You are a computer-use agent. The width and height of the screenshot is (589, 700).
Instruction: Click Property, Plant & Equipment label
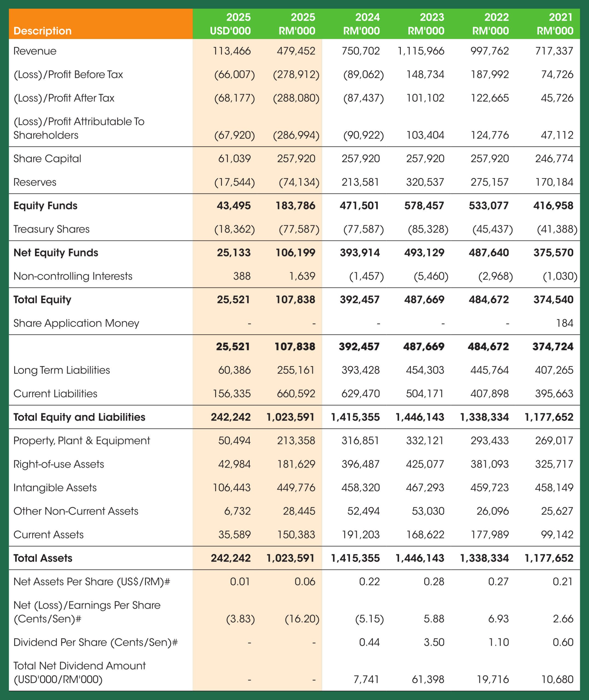tap(82, 441)
